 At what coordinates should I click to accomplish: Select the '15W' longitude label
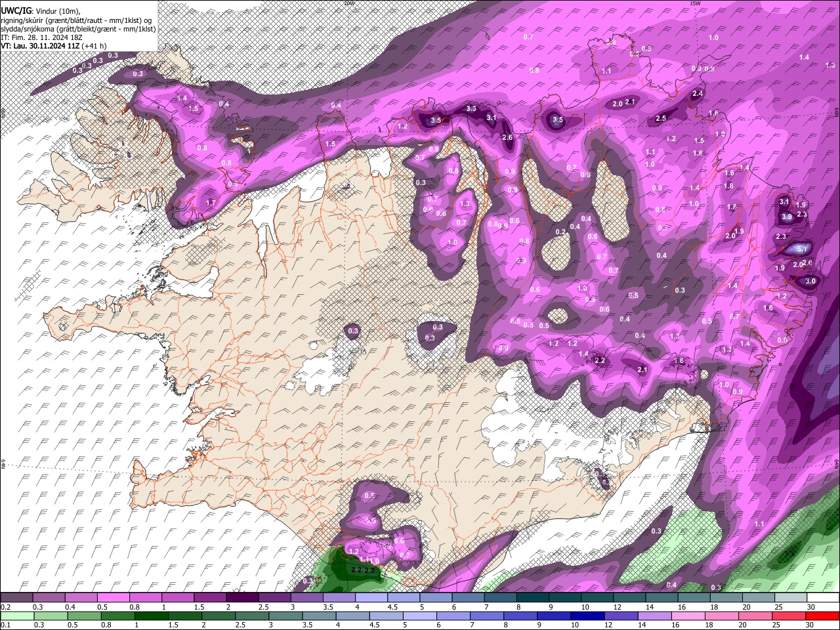point(695,3)
